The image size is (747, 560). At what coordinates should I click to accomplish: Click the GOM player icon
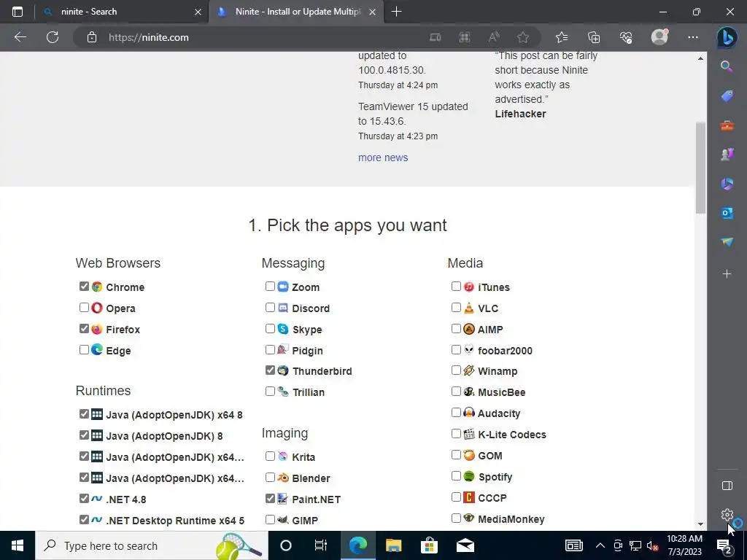tap(469, 455)
